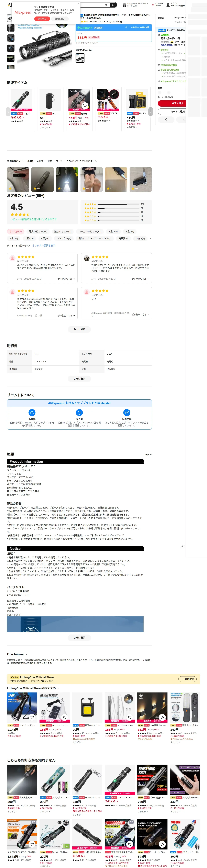Filter reviews by ローカルレビュー(17)
Image resolution: width=207 pixels, height=868 pixels.
(x=90, y=231)
